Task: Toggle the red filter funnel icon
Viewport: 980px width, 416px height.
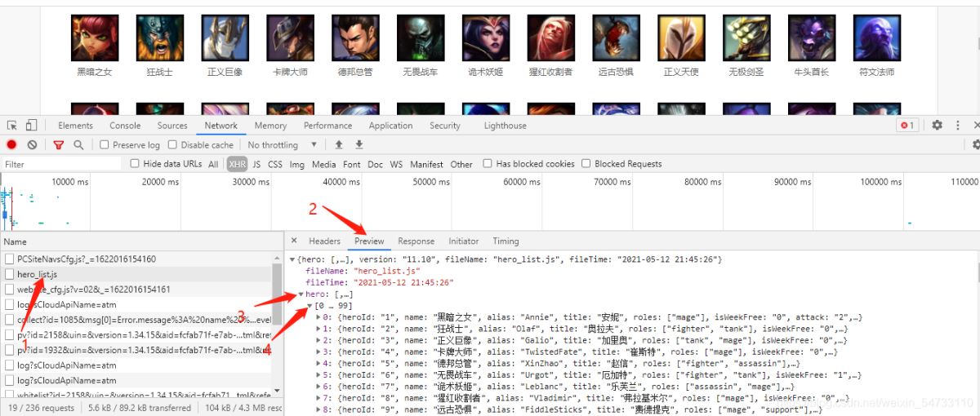Action: (59, 144)
